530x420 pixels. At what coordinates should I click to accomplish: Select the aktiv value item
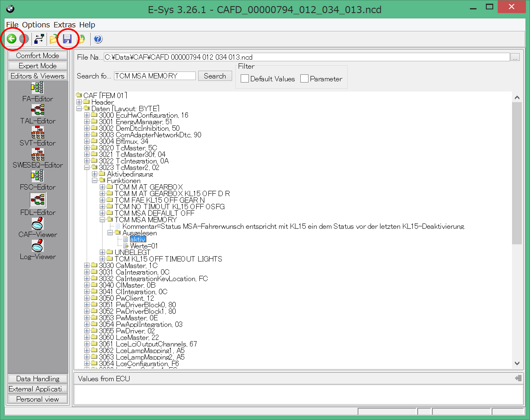click(138, 239)
